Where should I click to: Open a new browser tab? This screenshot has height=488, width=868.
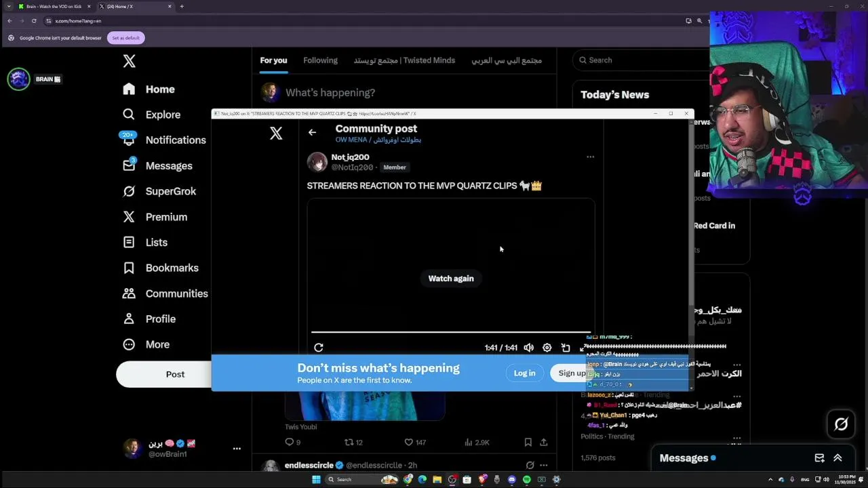coord(182,6)
